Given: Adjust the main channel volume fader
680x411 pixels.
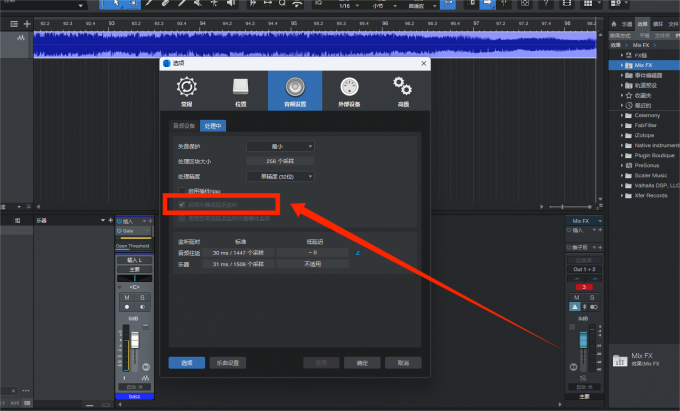Looking at the screenshot, I should 583,339.
